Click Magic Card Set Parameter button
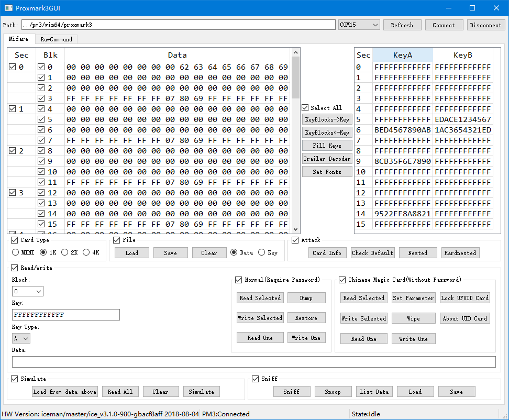This screenshot has height=420, width=509. (413, 298)
